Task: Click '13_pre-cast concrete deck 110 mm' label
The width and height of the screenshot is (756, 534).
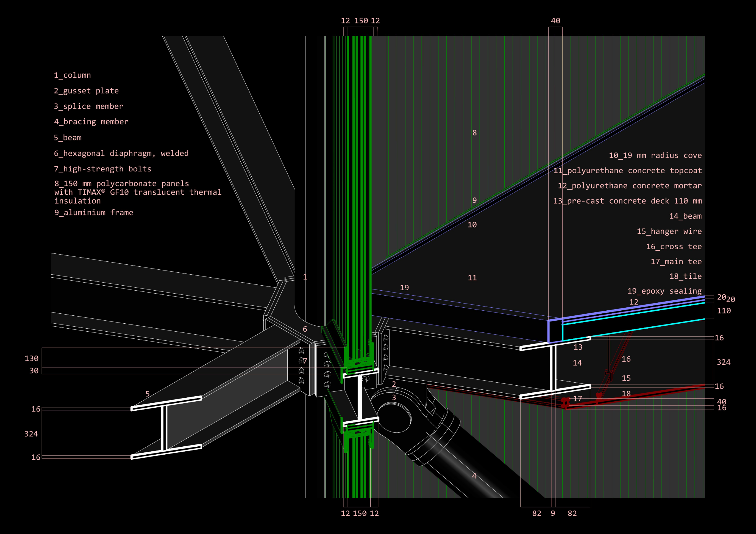Action: coord(627,201)
